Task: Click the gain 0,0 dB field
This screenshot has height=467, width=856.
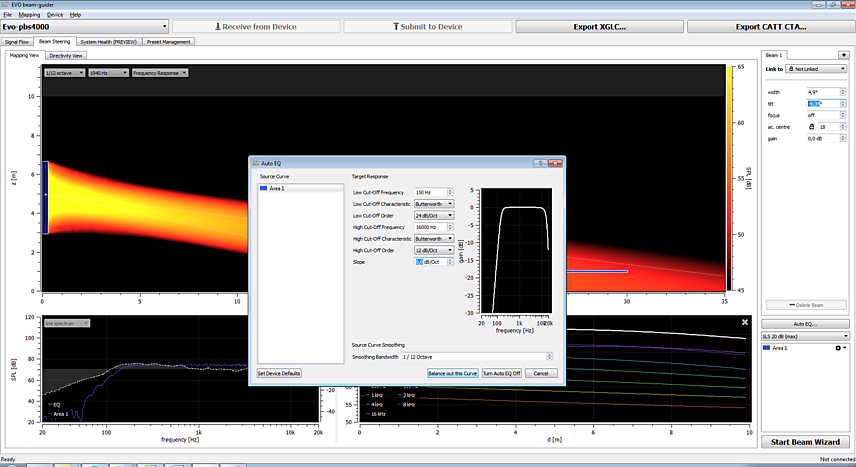Action: (x=823, y=138)
